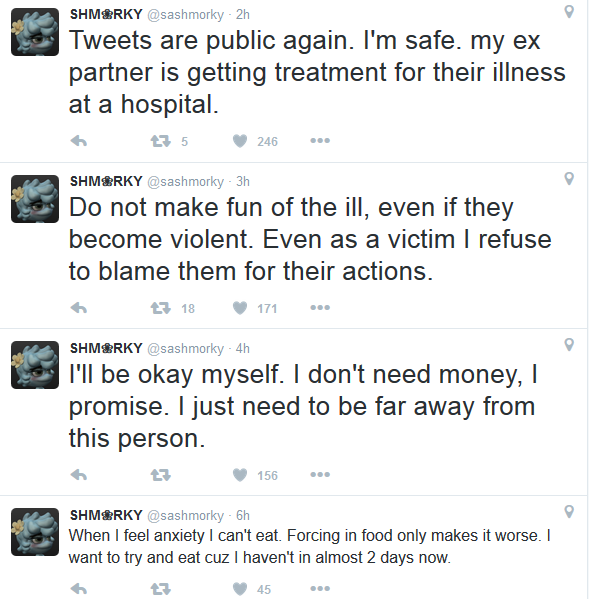This screenshot has width=589, height=599.
Task: Reply to the 'Do not make fun' tweet
Action: tap(79, 308)
